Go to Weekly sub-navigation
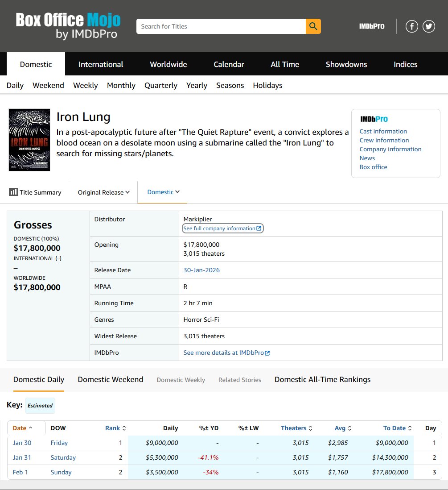 click(x=85, y=85)
